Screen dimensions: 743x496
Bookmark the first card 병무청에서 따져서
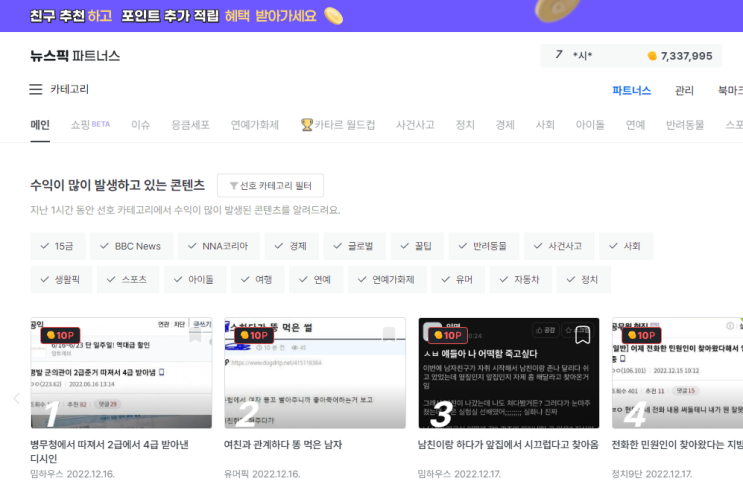click(x=195, y=335)
